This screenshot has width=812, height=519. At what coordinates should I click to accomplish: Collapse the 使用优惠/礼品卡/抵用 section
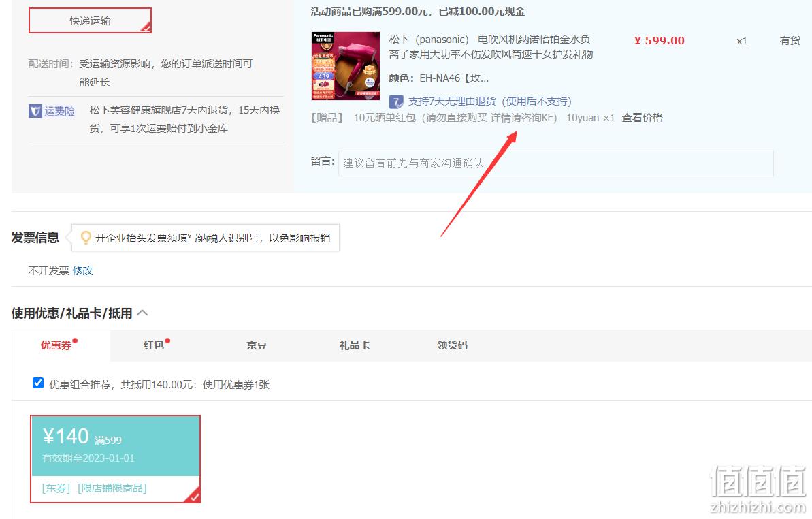tap(142, 313)
